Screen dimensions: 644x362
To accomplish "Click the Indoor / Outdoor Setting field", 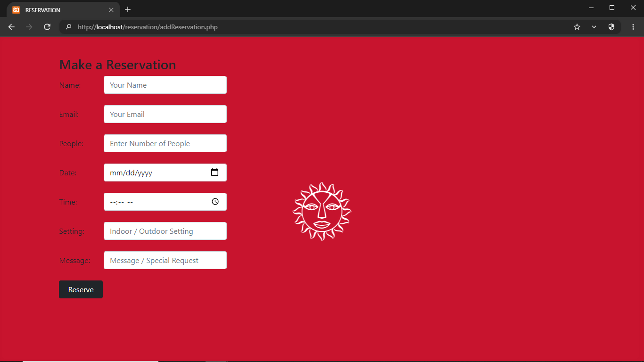I will point(165,231).
